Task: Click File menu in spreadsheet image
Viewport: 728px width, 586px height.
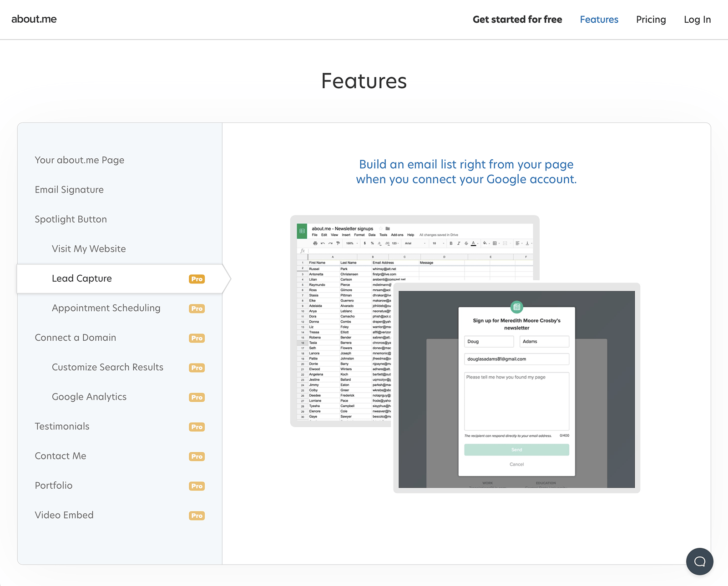Action: [314, 235]
